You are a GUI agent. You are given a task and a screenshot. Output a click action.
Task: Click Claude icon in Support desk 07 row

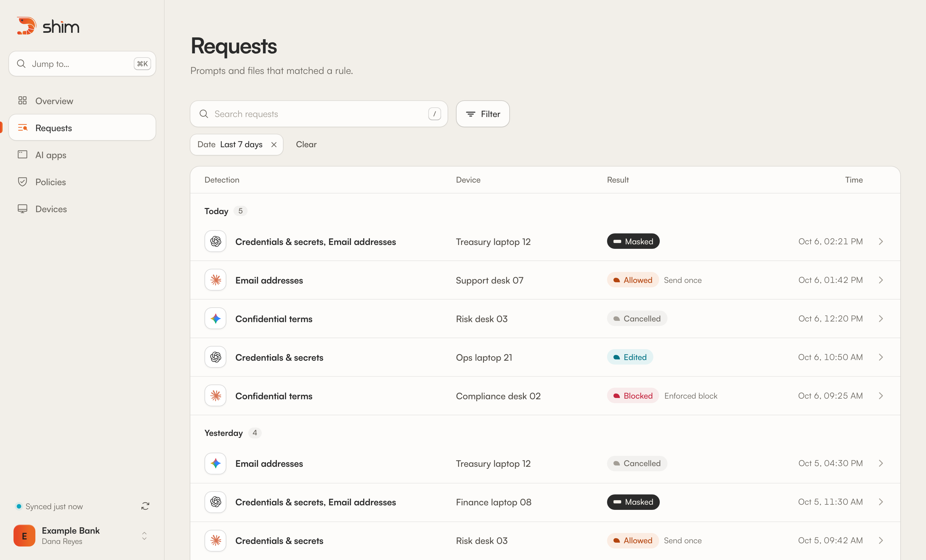215,280
